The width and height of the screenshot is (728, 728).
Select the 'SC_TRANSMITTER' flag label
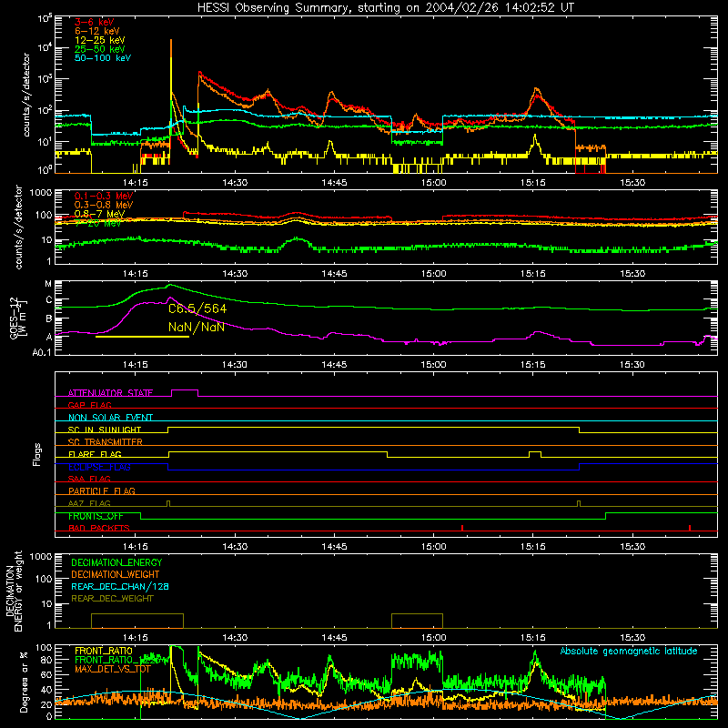tap(106, 442)
